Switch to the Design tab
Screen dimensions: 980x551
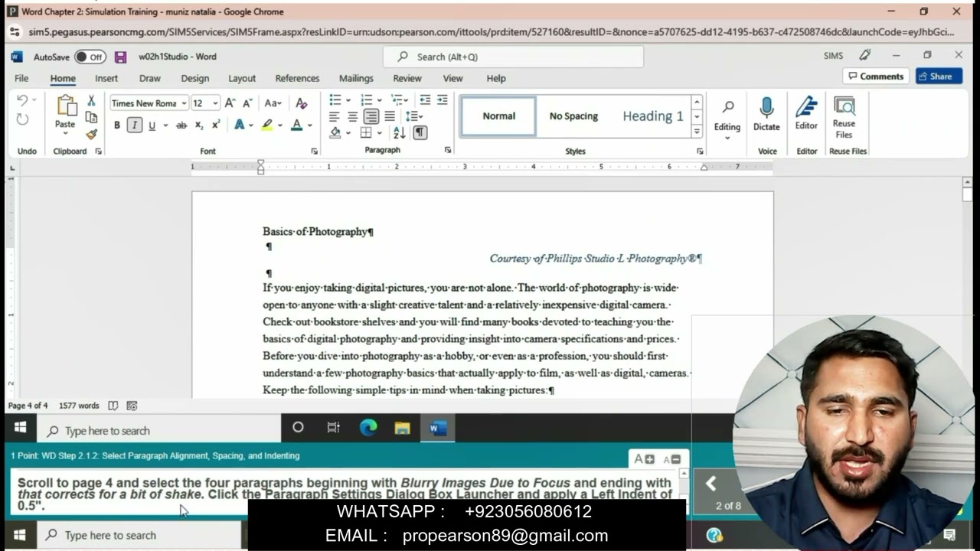point(195,78)
